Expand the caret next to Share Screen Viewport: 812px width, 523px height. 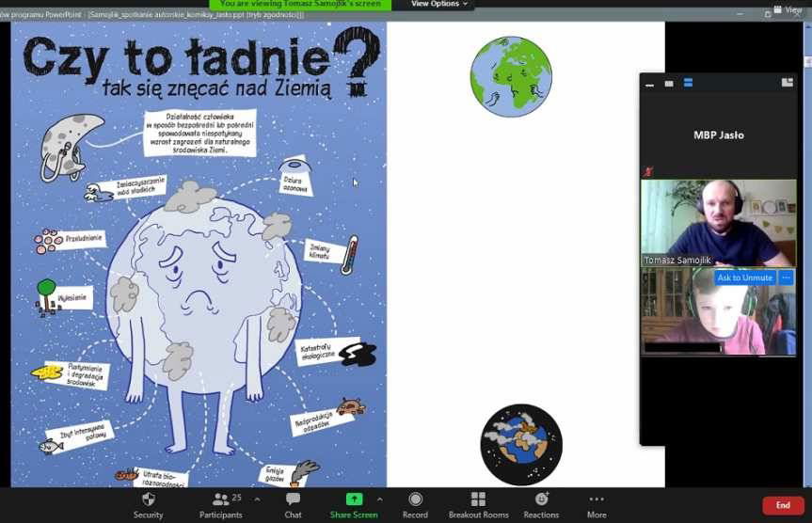tap(379, 499)
